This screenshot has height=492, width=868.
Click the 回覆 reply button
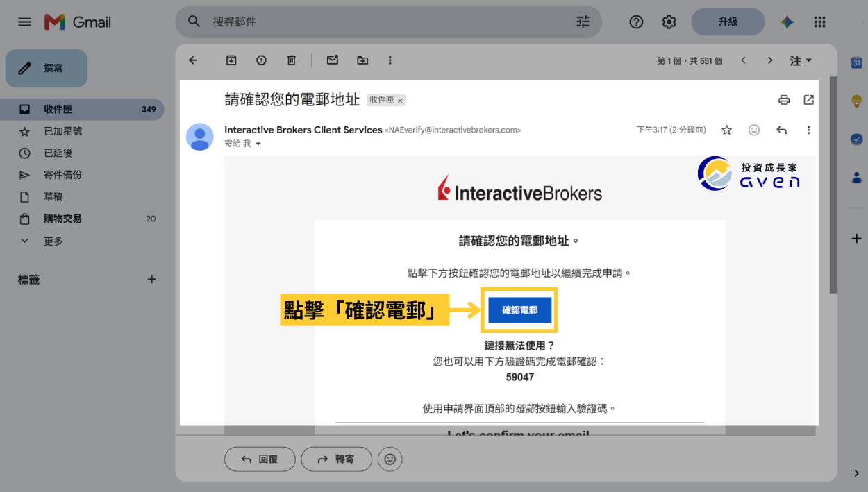pyautogui.click(x=260, y=459)
